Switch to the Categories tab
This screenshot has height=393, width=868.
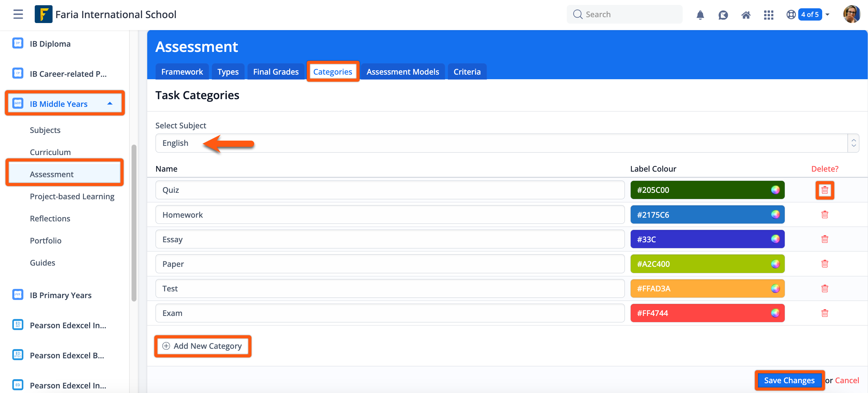[333, 72]
